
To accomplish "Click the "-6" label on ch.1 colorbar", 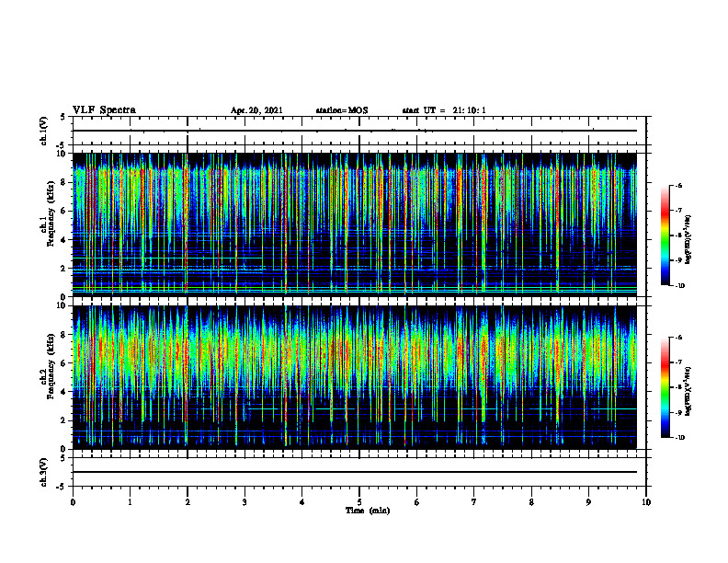I will tap(677, 185).
